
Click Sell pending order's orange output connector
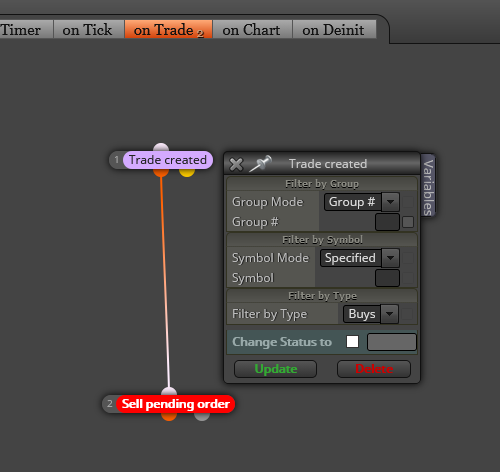[x=169, y=416]
